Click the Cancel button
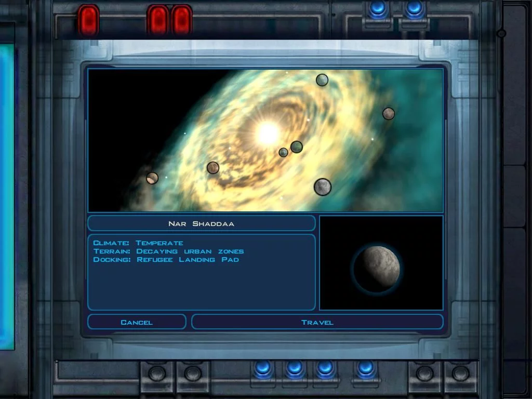 point(137,322)
